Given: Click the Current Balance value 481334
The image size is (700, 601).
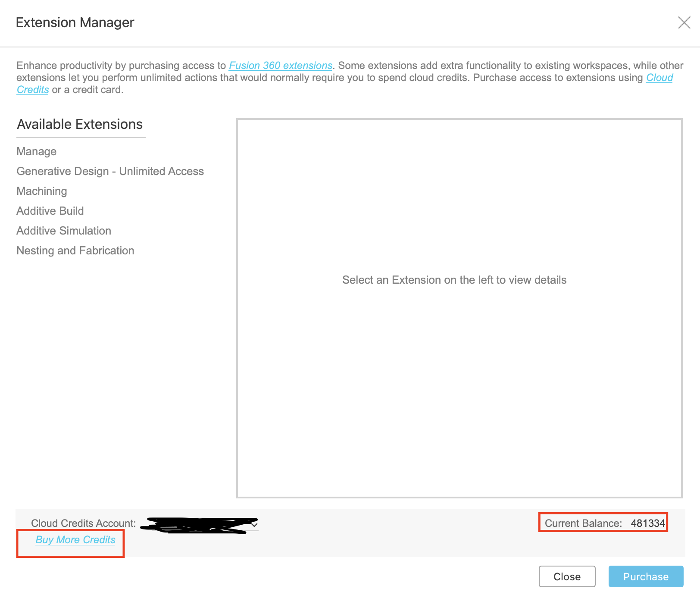Looking at the screenshot, I should pos(648,523).
